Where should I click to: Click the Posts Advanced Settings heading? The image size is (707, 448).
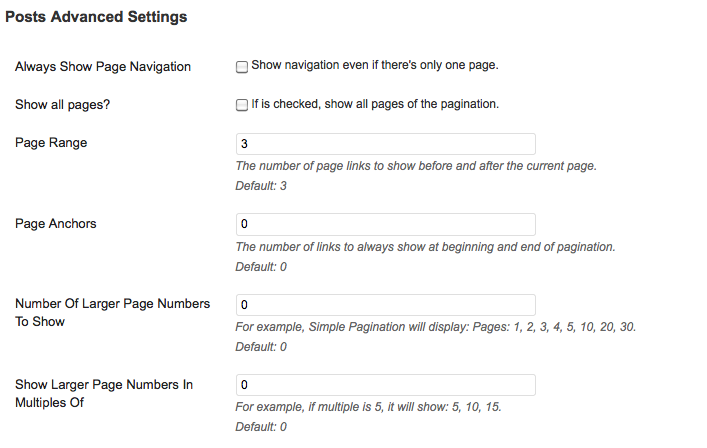tap(96, 17)
